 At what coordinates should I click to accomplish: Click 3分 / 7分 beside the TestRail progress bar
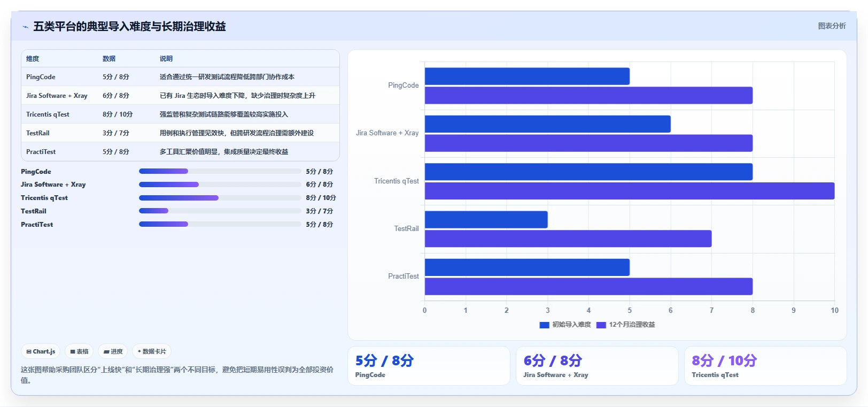319,211
